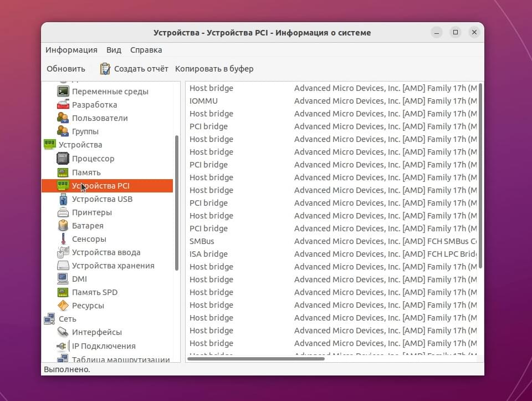Open Устройства хранения section

(x=113, y=266)
